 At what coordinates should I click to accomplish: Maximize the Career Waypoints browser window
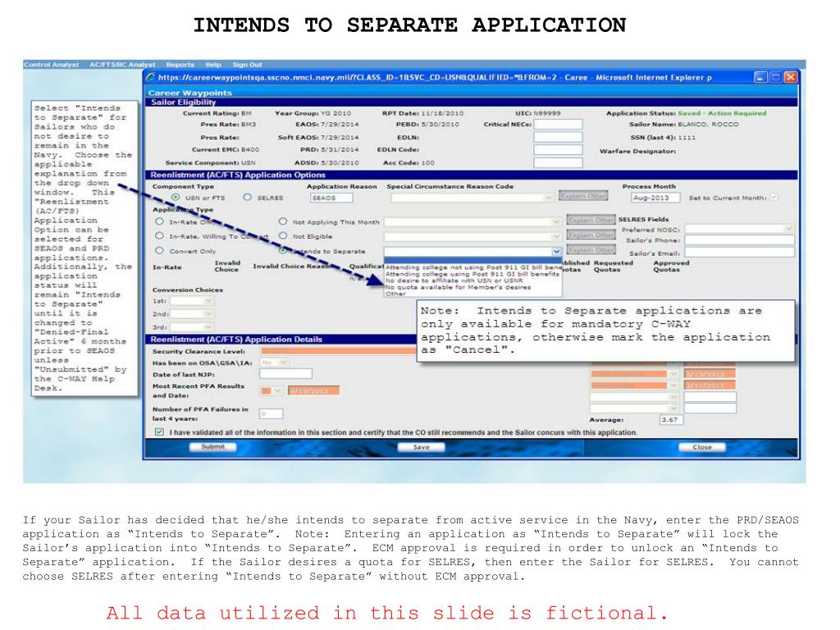pos(775,77)
